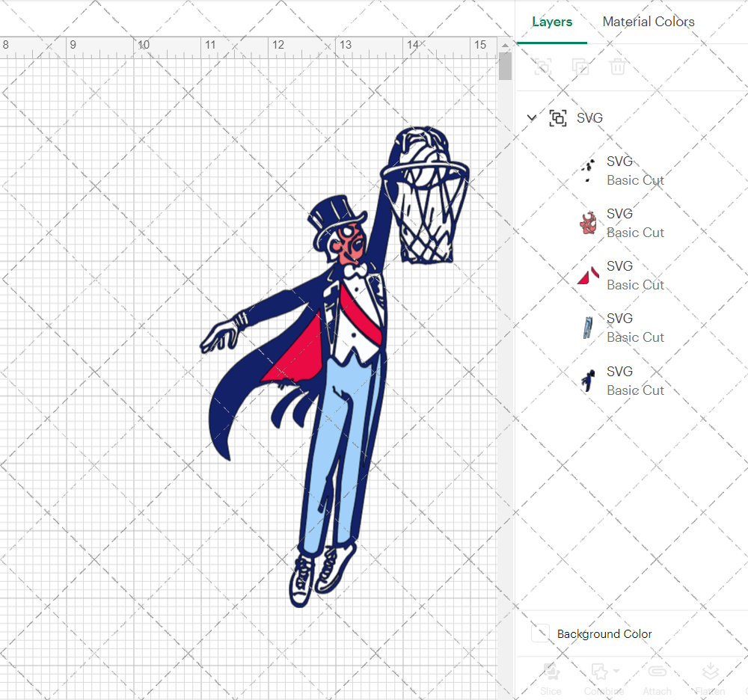Open the Combine dropdown arrow
The height and width of the screenshot is (700, 748).
coord(616,671)
